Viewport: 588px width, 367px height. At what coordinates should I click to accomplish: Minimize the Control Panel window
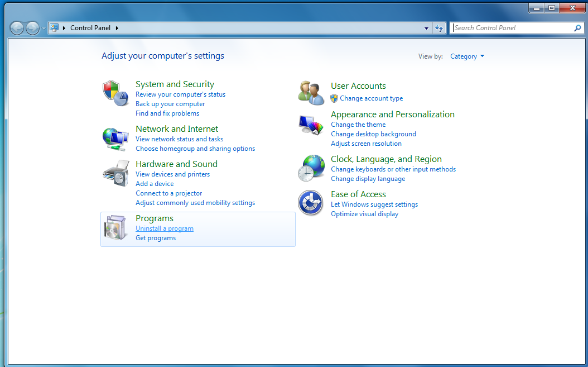point(537,8)
